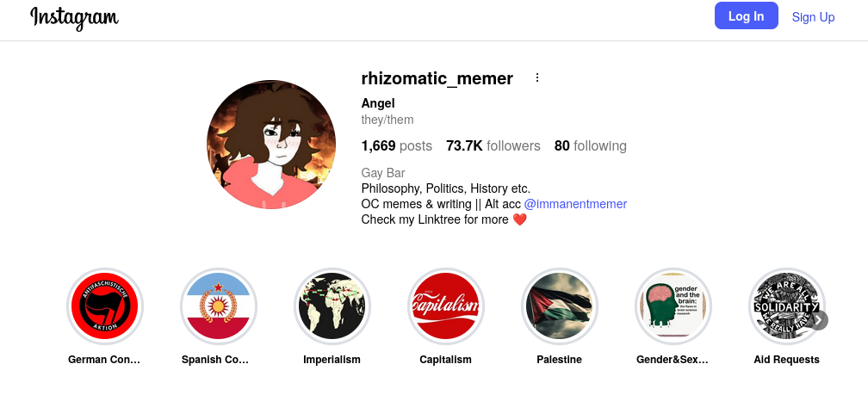Open the @immanentmemer alt account link
868x395 pixels.
(x=575, y=204)
